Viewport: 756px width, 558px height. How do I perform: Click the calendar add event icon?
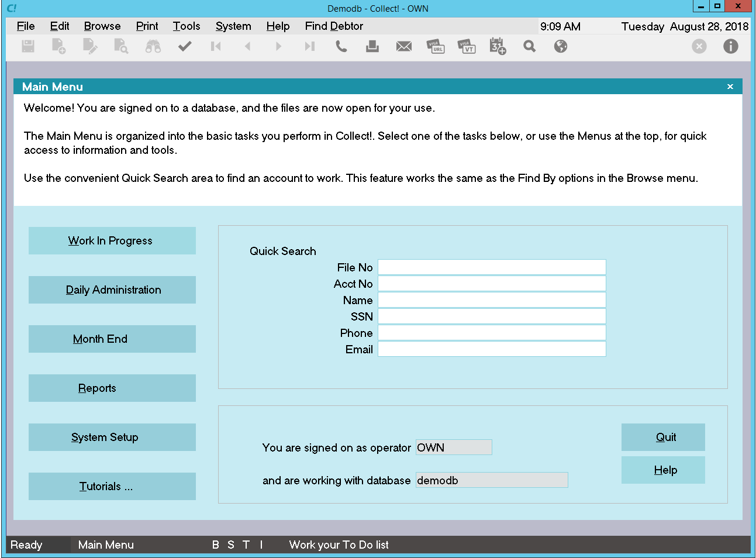[x=498, y=46]
